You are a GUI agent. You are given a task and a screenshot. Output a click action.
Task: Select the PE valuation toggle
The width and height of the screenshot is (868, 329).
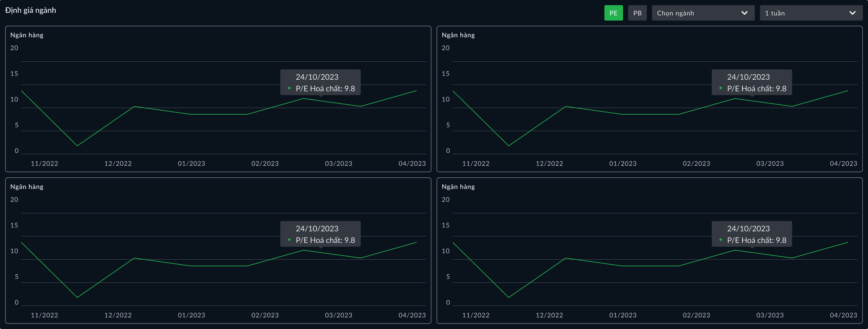point(613,13)
